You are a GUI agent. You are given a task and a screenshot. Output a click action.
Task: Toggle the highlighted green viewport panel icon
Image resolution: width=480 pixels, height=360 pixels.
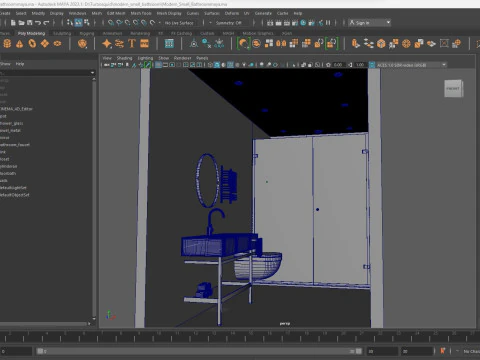[147, 65]
